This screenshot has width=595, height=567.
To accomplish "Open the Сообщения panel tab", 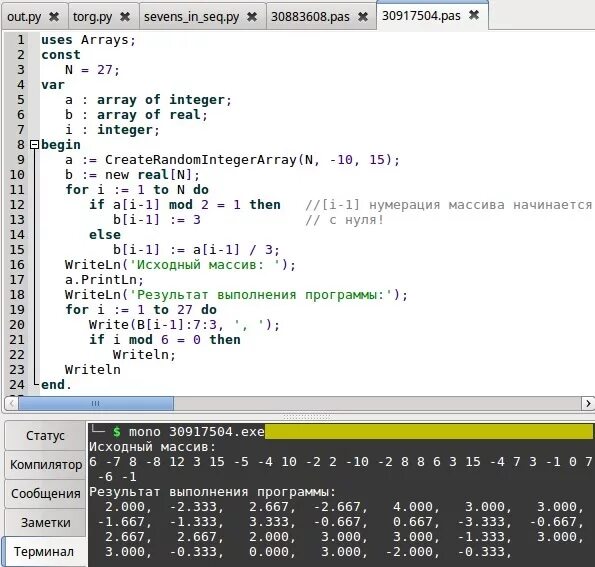I will (x=45, y=494).
